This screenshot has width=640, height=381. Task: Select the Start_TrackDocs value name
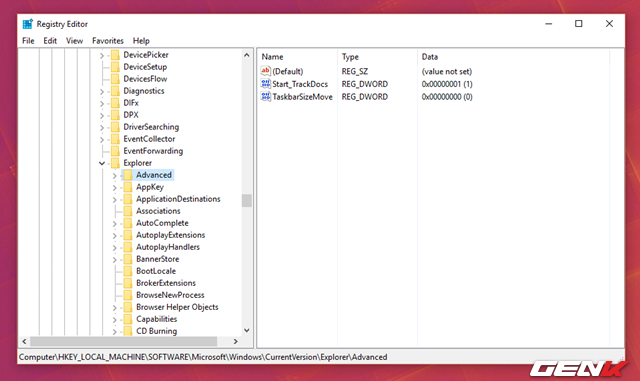300,84
